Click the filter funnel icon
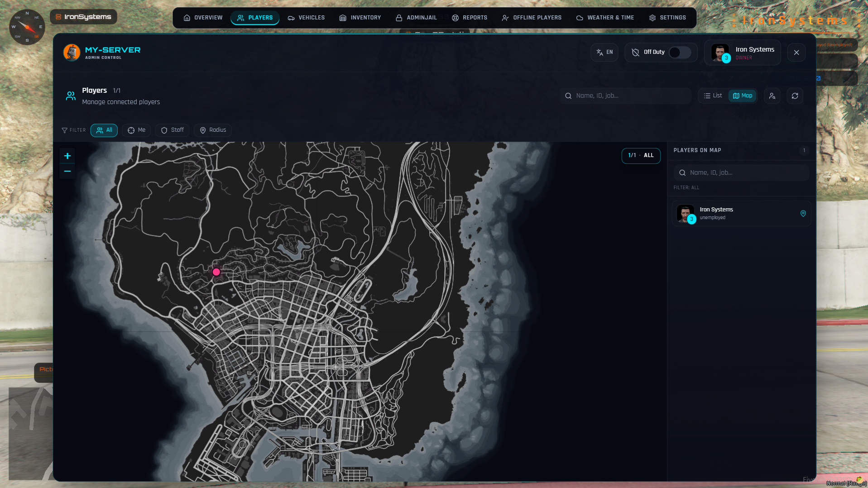The image size is (868, 488). [64, 130]
